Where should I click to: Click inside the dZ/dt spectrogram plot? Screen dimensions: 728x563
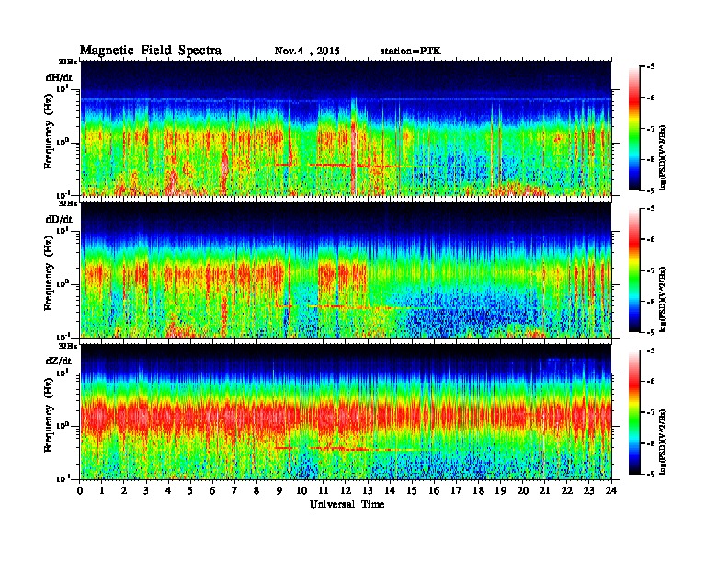click(x=346, y=412)
